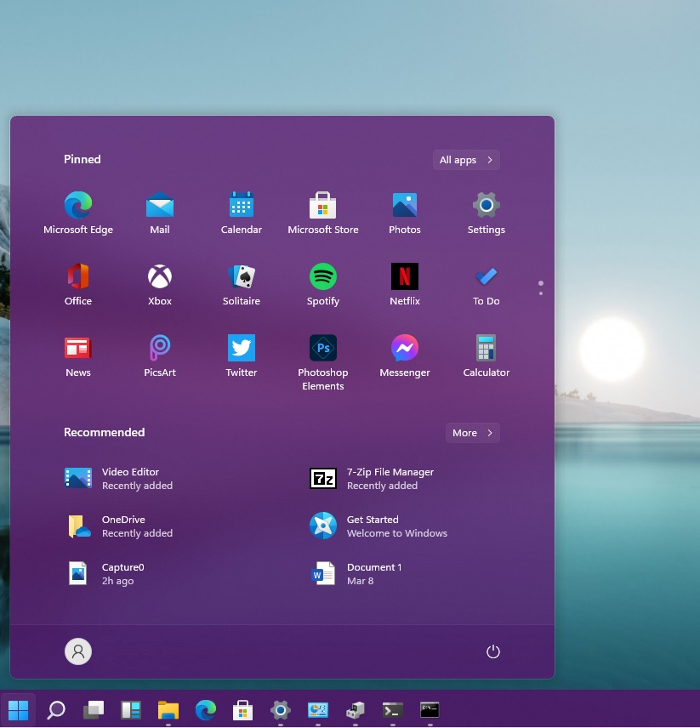
Task: Switch to next pinned apps page
Action: [540, 293]
